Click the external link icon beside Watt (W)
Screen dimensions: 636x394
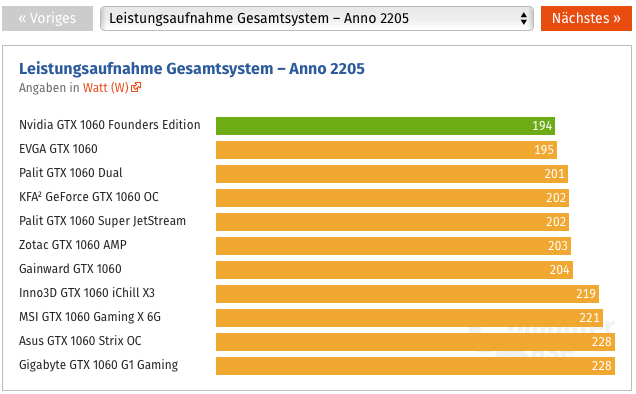click(x=136, y=87)
